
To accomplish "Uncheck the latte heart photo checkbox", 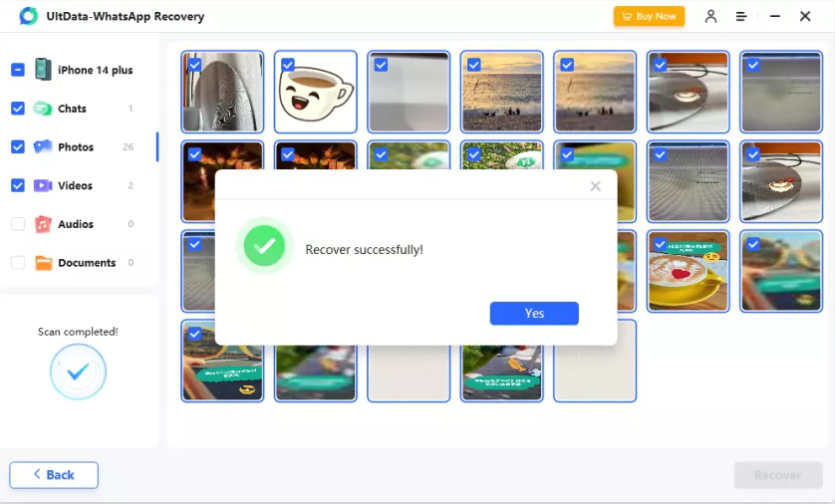I will click(x=660, y=244).
